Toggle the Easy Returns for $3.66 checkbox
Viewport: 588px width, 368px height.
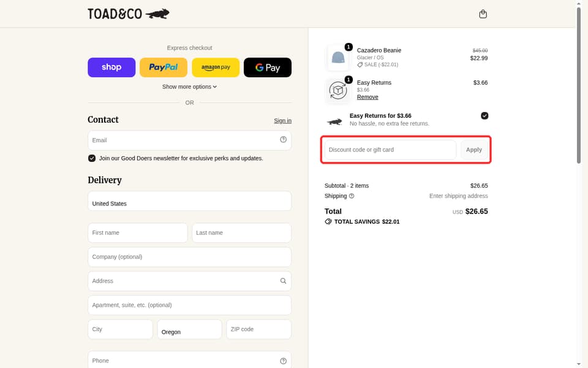484,116
